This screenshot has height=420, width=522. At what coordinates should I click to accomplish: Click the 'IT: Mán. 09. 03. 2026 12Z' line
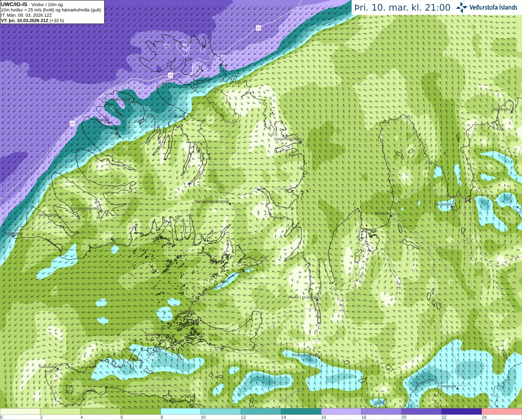(x=26, y=15)
